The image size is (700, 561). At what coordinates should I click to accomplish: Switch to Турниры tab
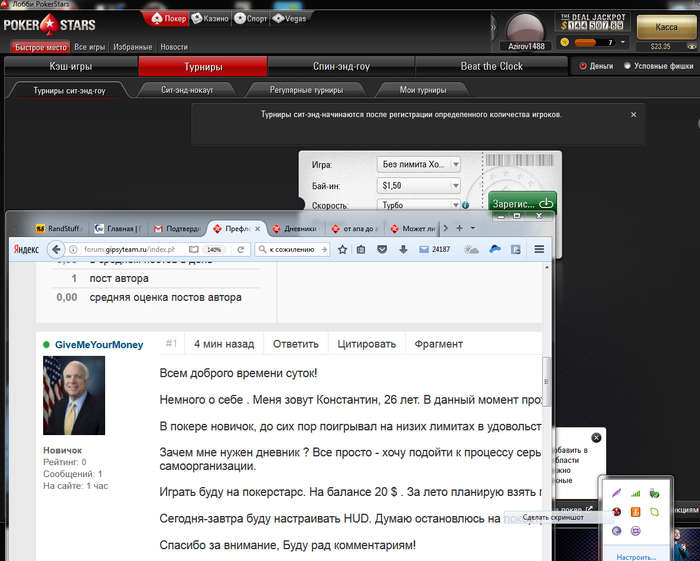point(203,66)
